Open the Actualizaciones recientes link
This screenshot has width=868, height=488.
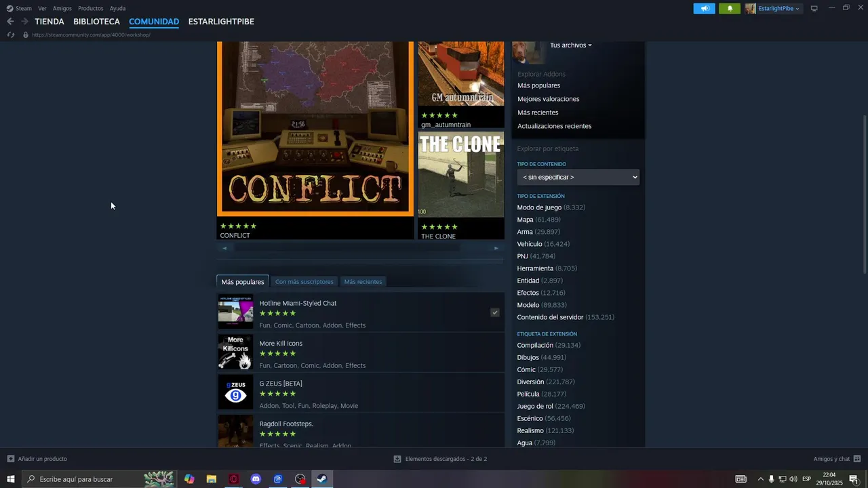pyautogui.click(x=554, y=126)
